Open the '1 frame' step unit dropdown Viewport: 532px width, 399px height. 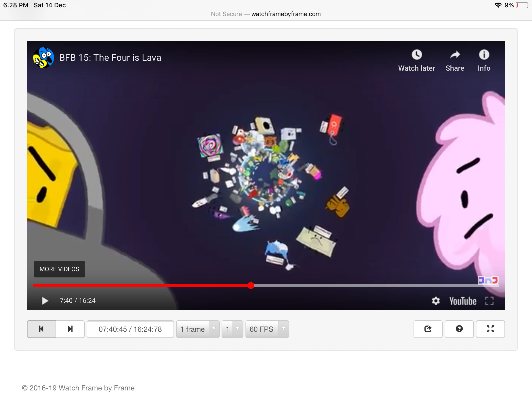click(198, 329)
